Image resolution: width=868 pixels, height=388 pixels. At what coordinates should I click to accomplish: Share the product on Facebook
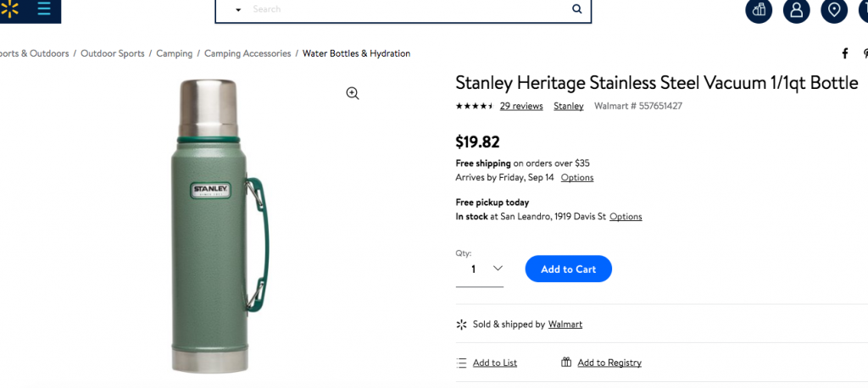point(845,53)
